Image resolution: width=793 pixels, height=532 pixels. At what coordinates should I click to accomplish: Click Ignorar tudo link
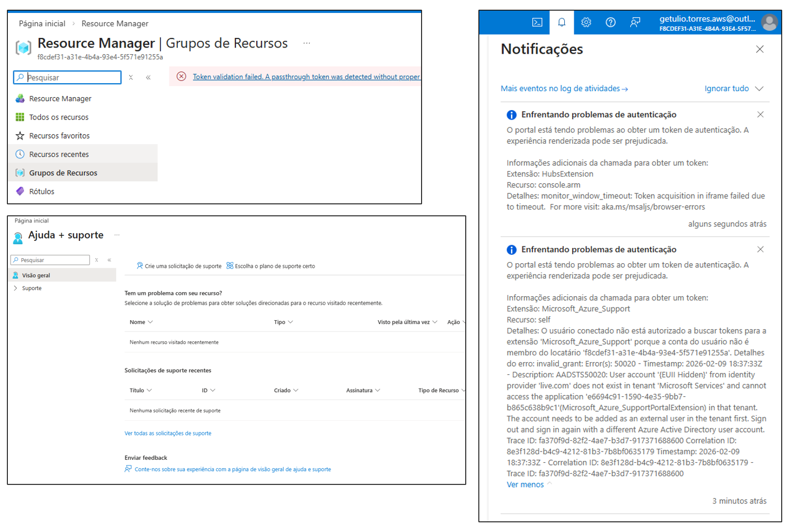click(x=726, y=88)
